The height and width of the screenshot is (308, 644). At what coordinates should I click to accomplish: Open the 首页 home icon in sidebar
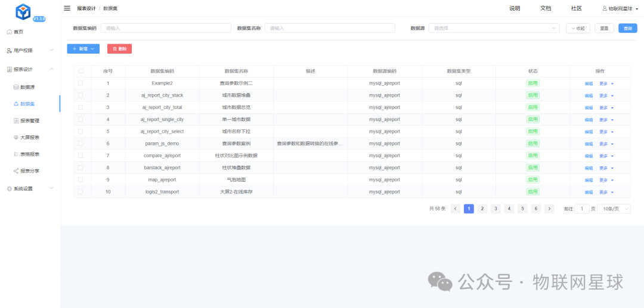pos(9,32)
